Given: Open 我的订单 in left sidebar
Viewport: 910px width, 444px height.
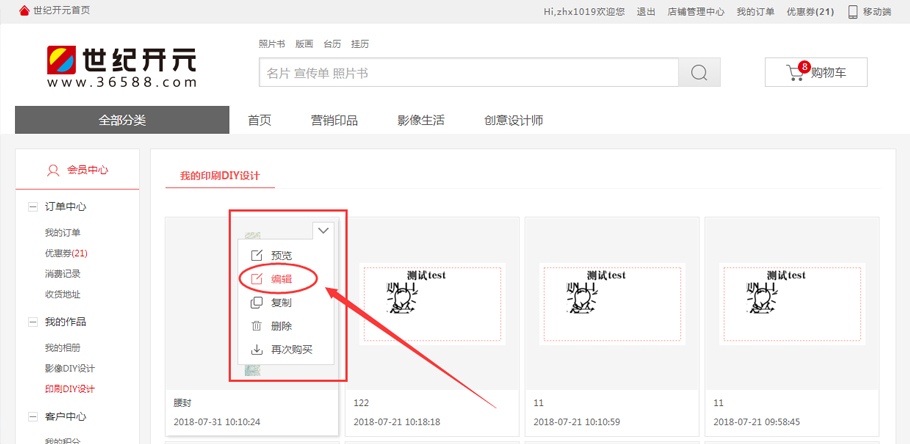Looking at the screenshot, I should (x=62, y=233).
